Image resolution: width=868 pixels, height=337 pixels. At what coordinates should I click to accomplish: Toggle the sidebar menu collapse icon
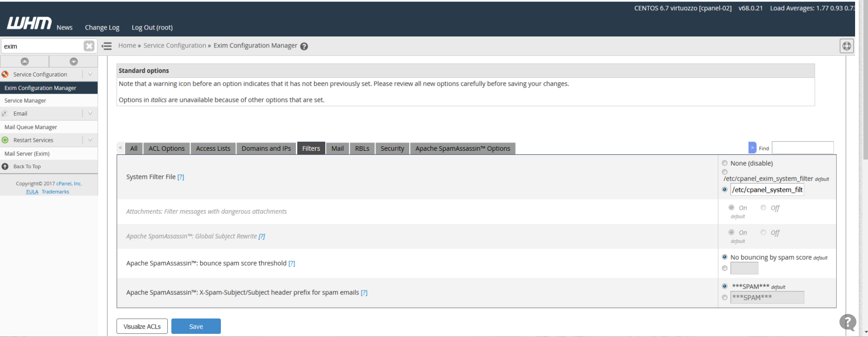(107, 46)
